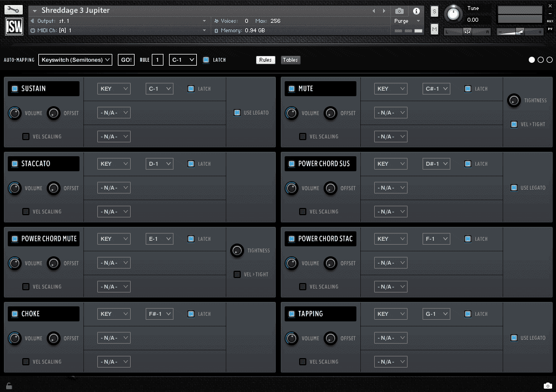Go to next instrument arrow

pos(384,11)
